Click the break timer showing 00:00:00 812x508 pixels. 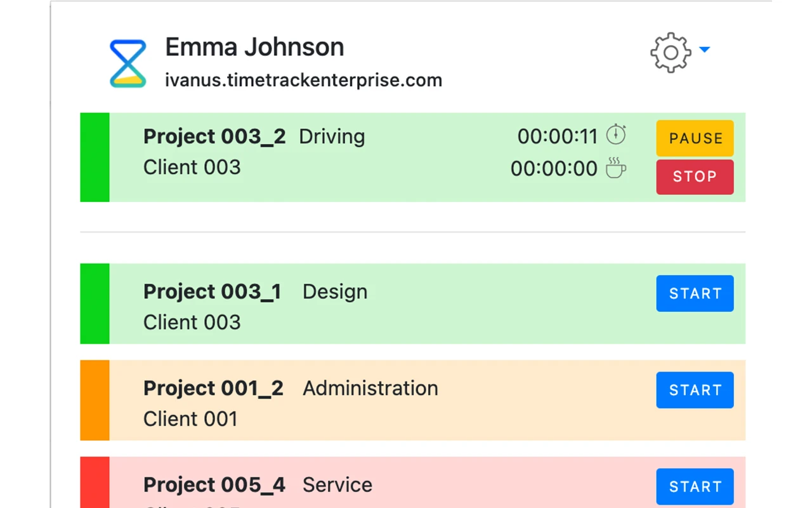point(554,168)
